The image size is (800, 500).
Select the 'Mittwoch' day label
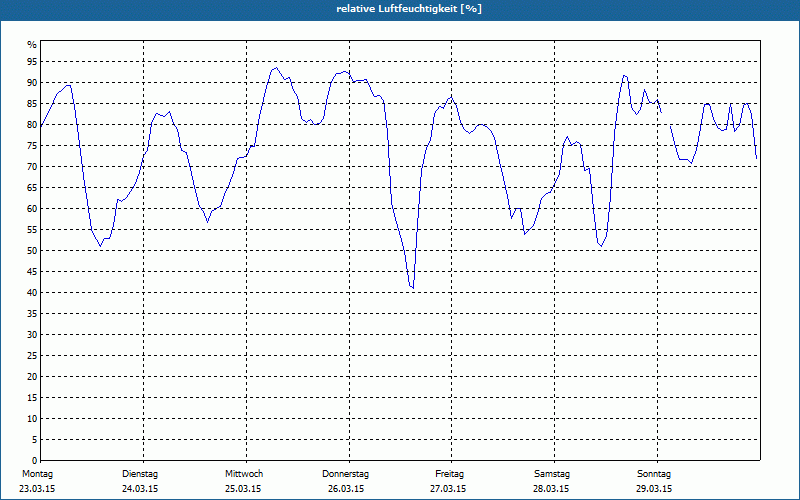(x=244, y=474)
